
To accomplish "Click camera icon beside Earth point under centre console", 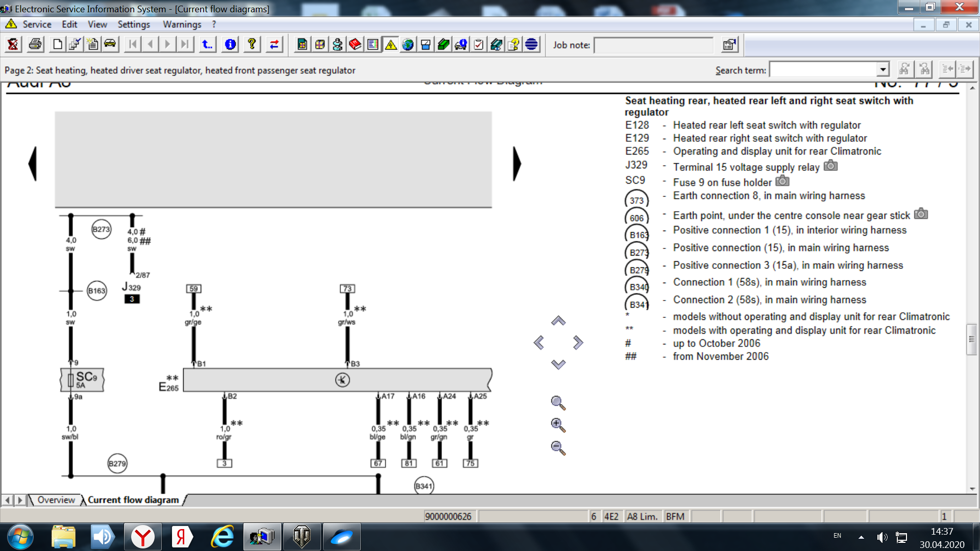I will (x=921, y=213).
